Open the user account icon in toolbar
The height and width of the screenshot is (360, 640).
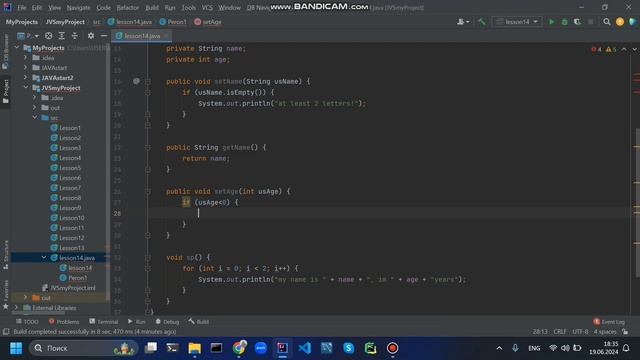click(462, 22)
